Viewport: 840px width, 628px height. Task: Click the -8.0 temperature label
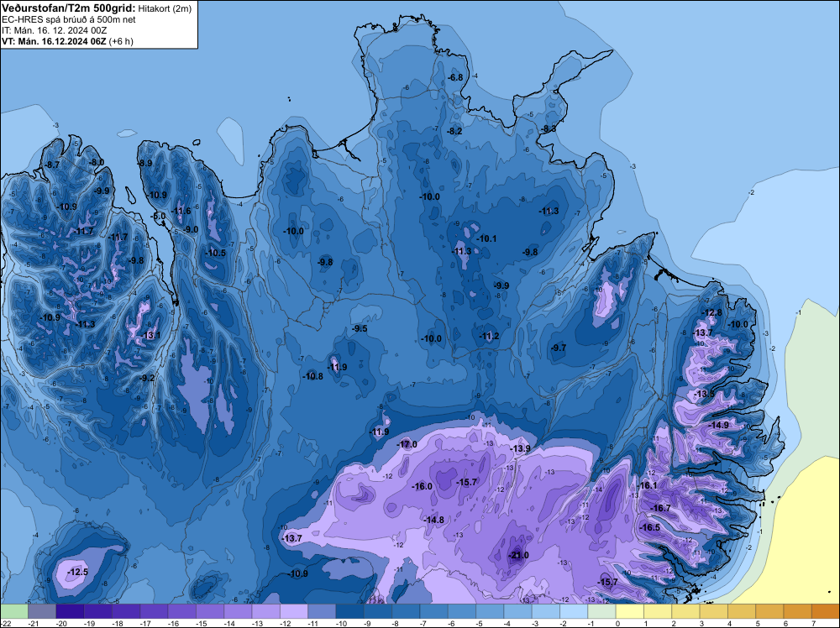point(97,162)
